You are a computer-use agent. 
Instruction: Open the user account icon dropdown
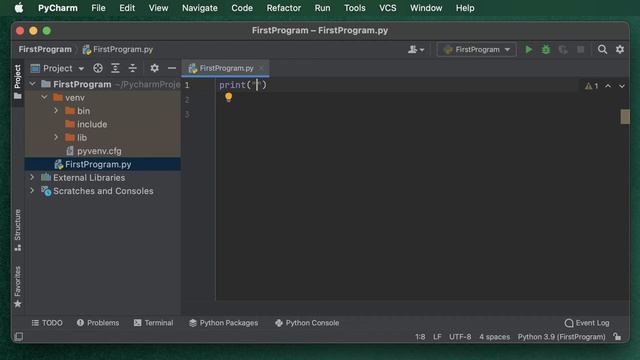tap(416, 49)
